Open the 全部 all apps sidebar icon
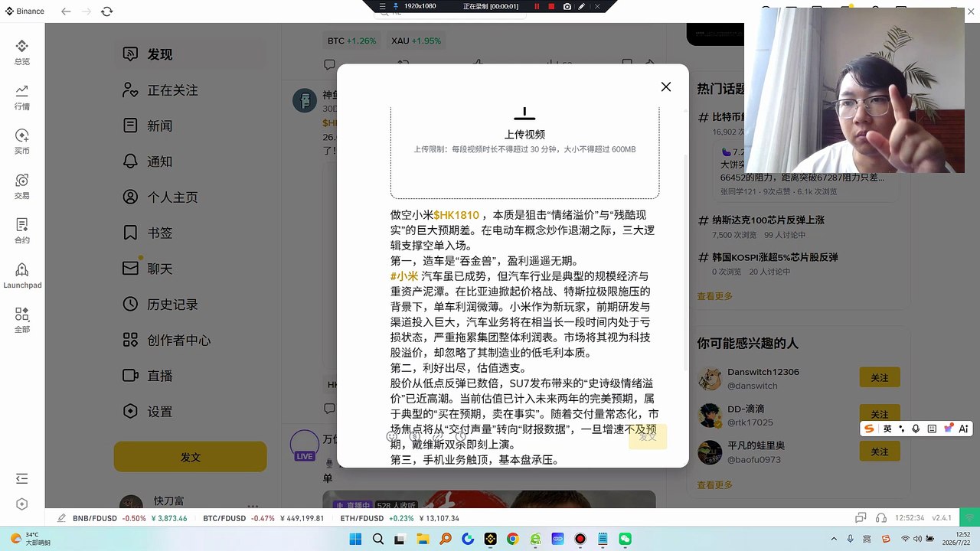The image size is (980, 551). [21, 320]
